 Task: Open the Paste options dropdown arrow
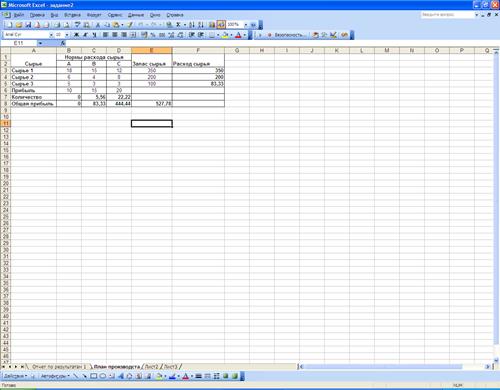(x=122, y=25)
